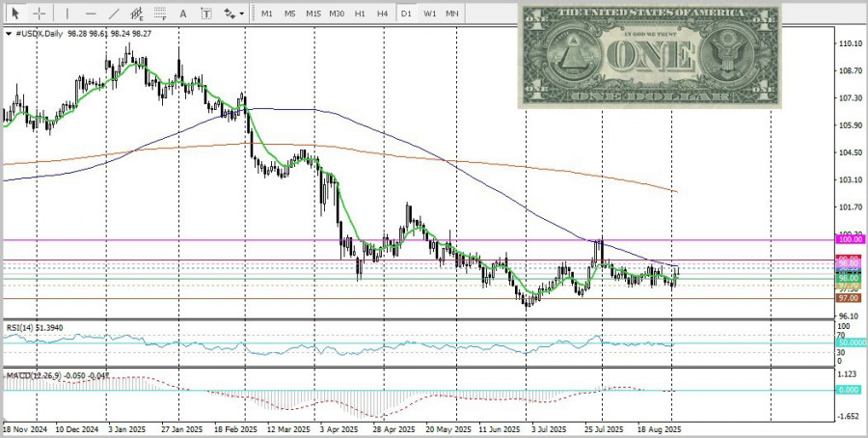Switch to MN monthly timeframe
Image resolution: width=868 pixels, height=438 pixels.
451,13
